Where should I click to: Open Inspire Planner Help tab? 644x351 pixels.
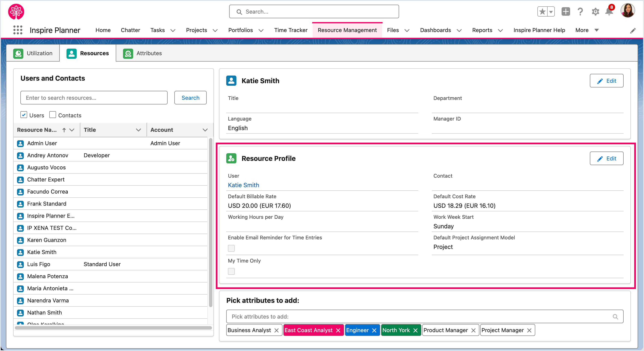point(539,30)
